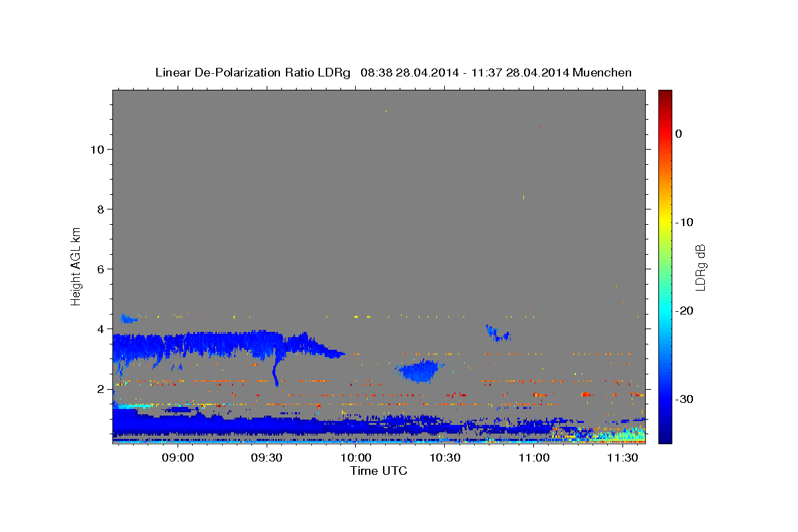798x532 pixels.
Task: Click the date range '08:38 28.04.2014 - 11:37 28.04.2014'
Action: pyautogui.click(x=464, y=72)
